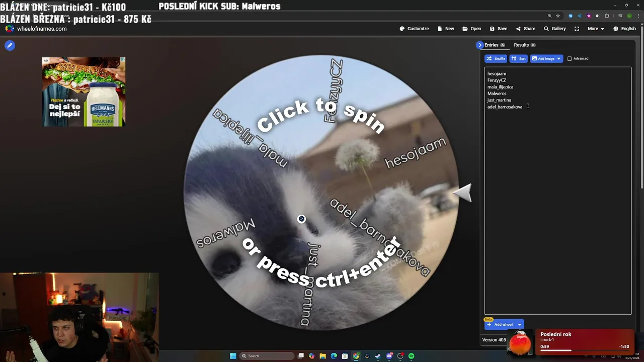The height and width of the screenshot is (362, 644).
Task: Switch to Chrome in the taskbar
Action: coord(356,356)
